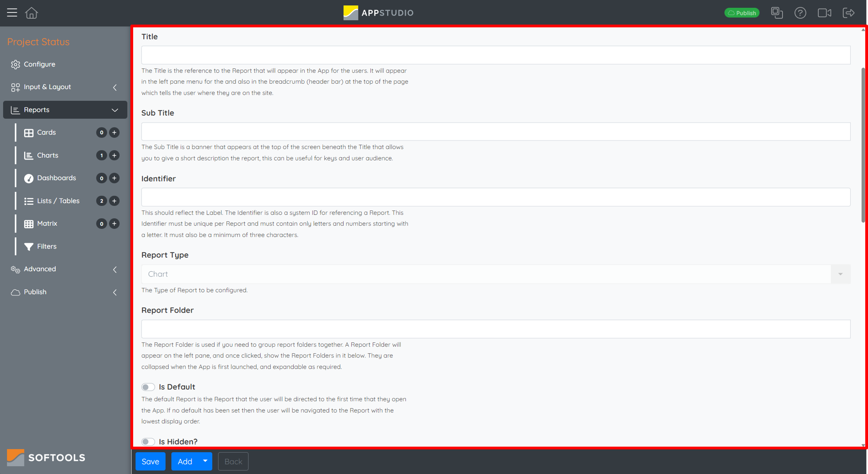Open the copy windows icon in header
Viewport: 868px width, 474px height.
[x=777, y=13]
